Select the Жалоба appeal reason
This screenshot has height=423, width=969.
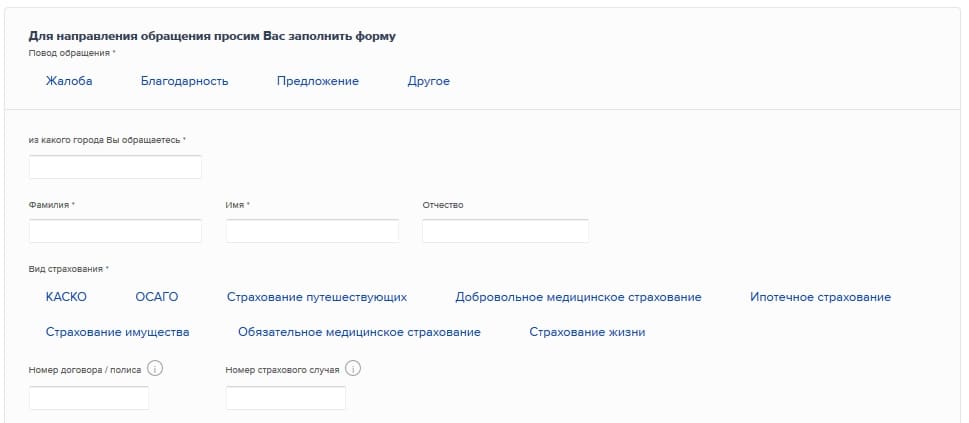(69, 81)
